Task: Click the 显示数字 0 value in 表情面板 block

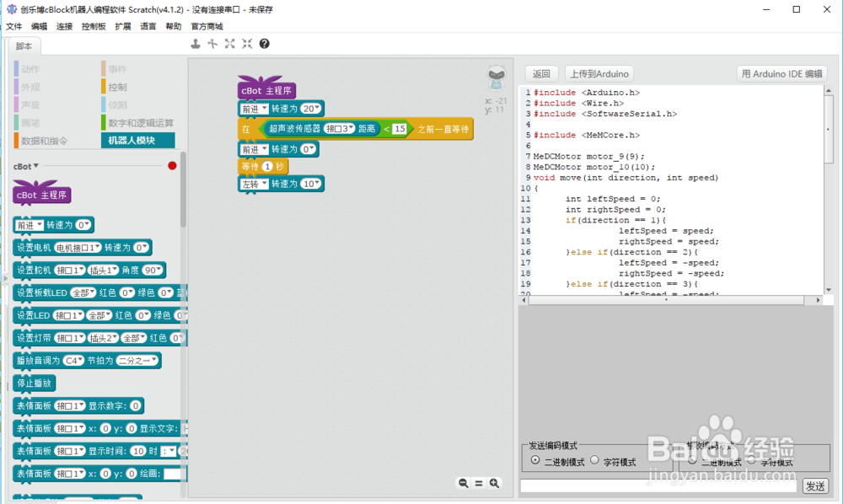Action: (136, 405)
